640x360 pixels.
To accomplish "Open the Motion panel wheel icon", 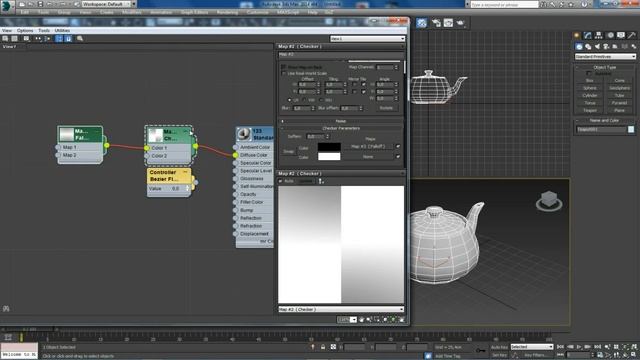I will click(610, 36).
